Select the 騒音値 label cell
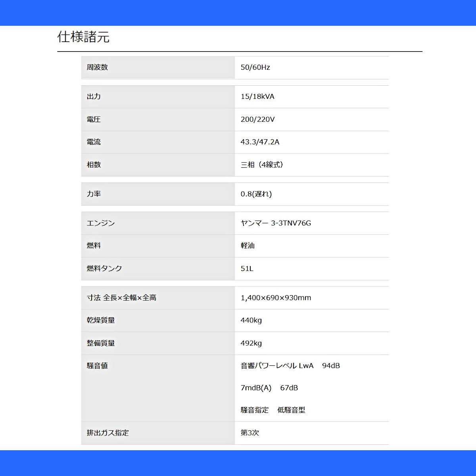The image size is (476, 476). pyautogui.click(x=158, y=388)
